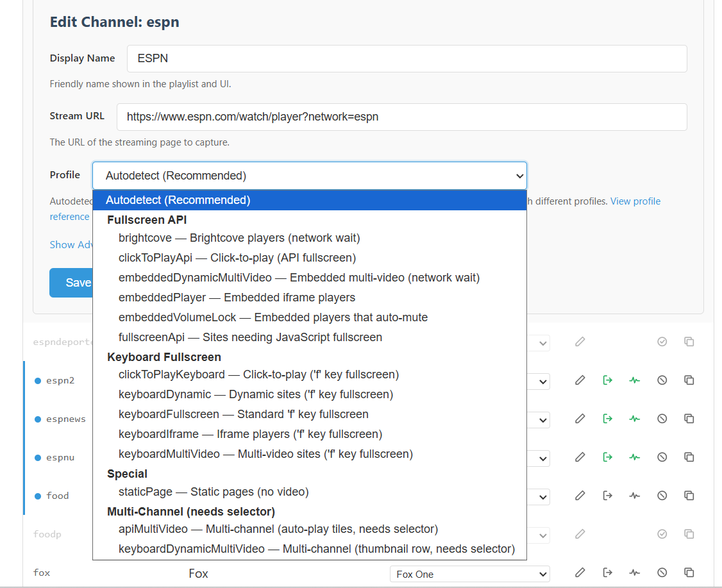722x588 pixels.
Task: Select apiMultiVideo multi-channel option
Action: [310, 529]
